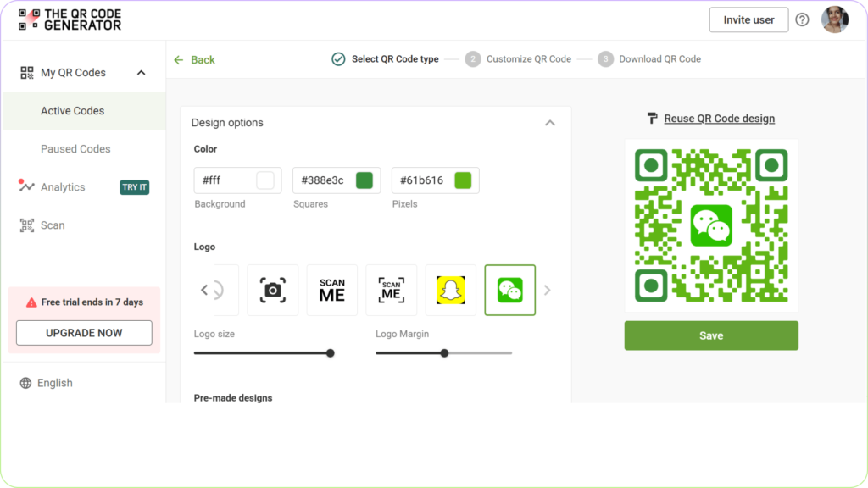Collapse the Design options panel
This screenshot has height=488, width=868.
coord(550,123)
